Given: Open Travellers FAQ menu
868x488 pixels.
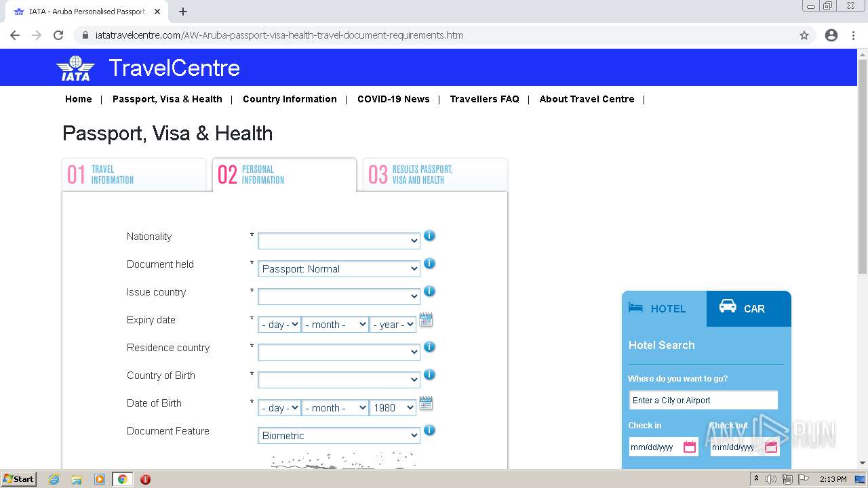Looking at the screenshot, I should point(484,99).
